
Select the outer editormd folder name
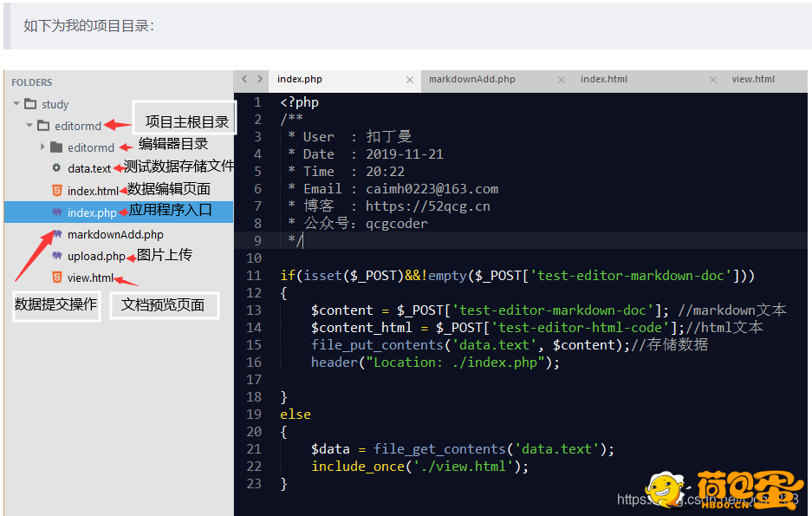[x=78, y=127]
